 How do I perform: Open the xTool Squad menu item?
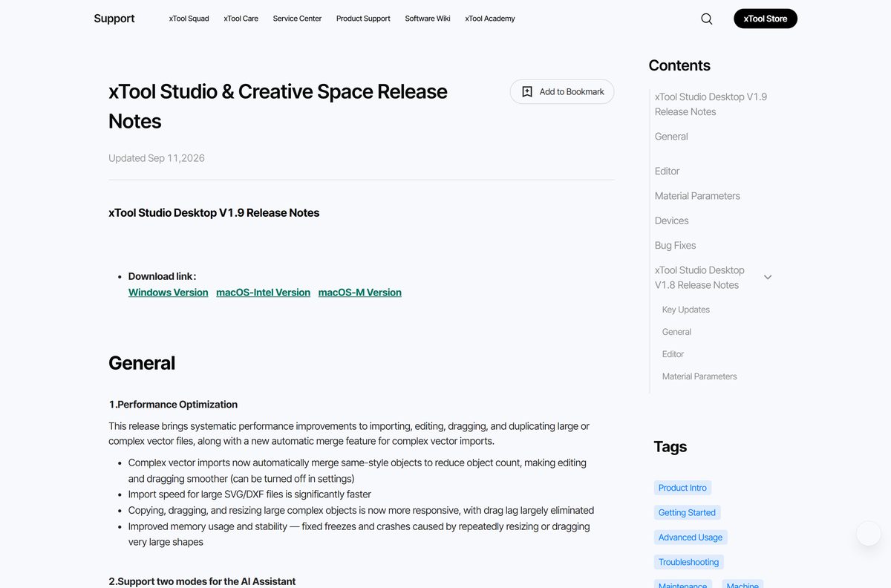coord(189,19)
